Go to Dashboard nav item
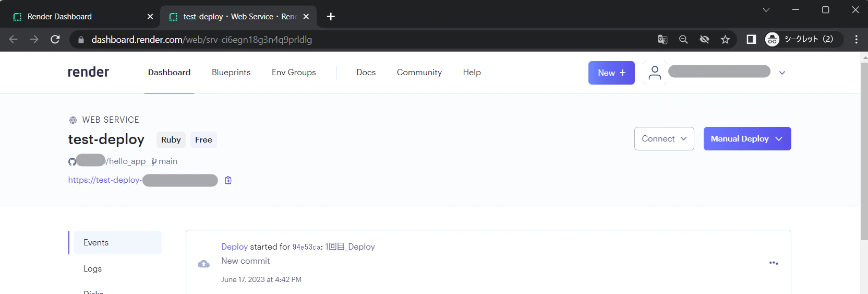This screenshot has width=868, height=294. (x=169, y=73)
